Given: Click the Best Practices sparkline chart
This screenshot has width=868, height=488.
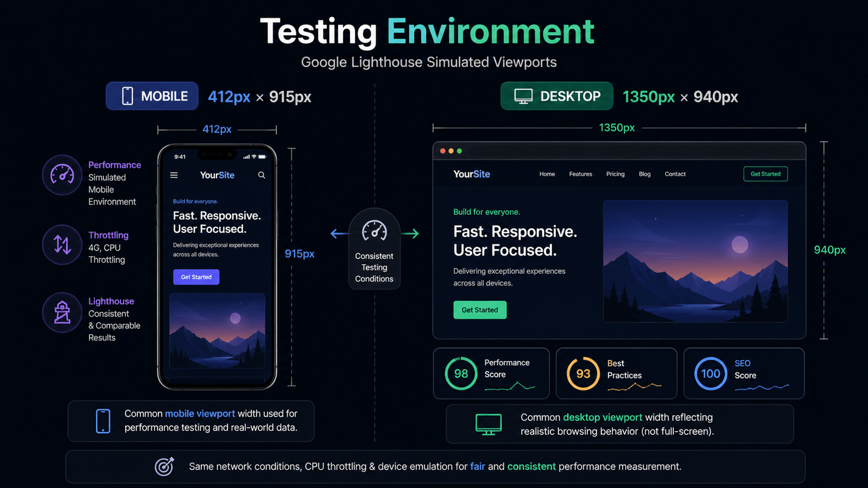Looking at the screenshot, I should [634, 387].
